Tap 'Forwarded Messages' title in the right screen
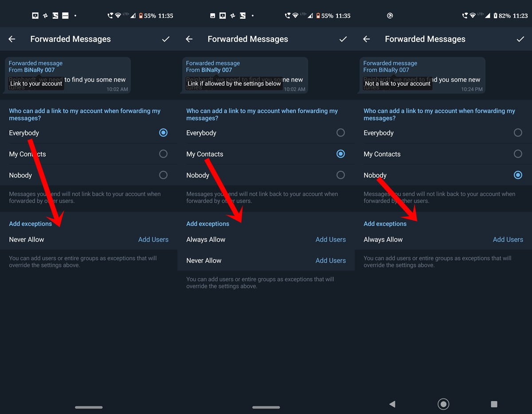This screenshot has width=532, height=414. tap(425, 39)
